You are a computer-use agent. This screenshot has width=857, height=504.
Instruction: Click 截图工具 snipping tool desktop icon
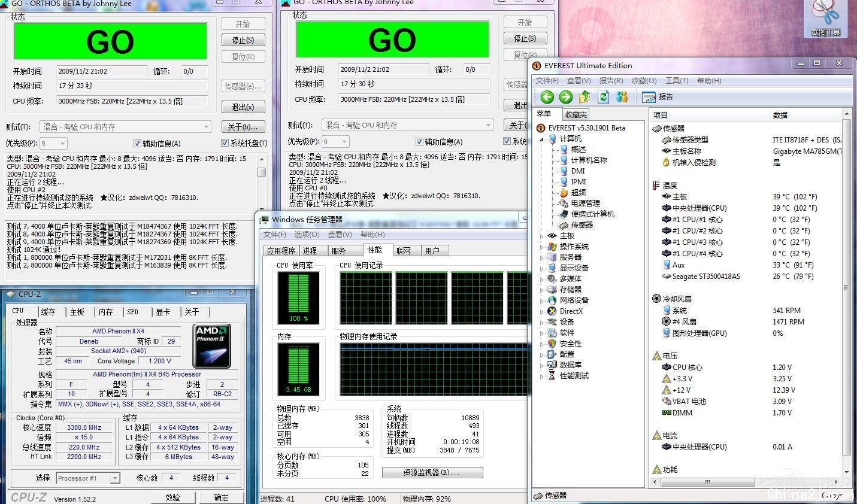pyautogui.click(x=826, y=19)
